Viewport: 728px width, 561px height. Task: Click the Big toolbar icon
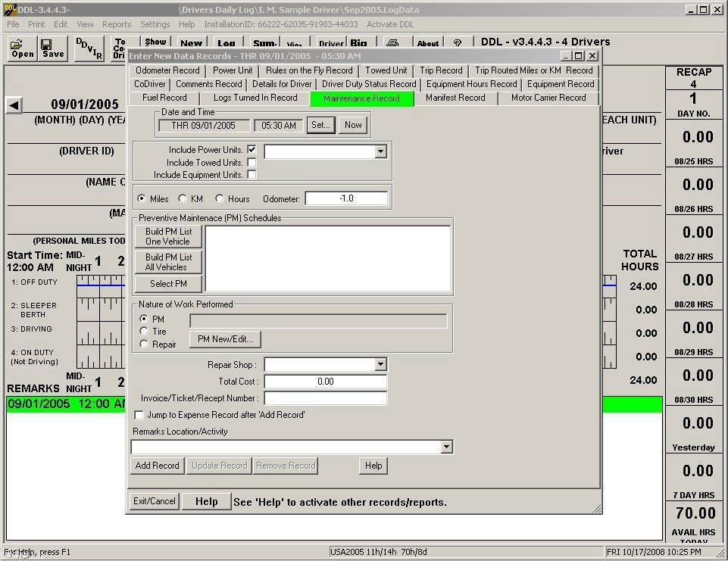[358, 44]
